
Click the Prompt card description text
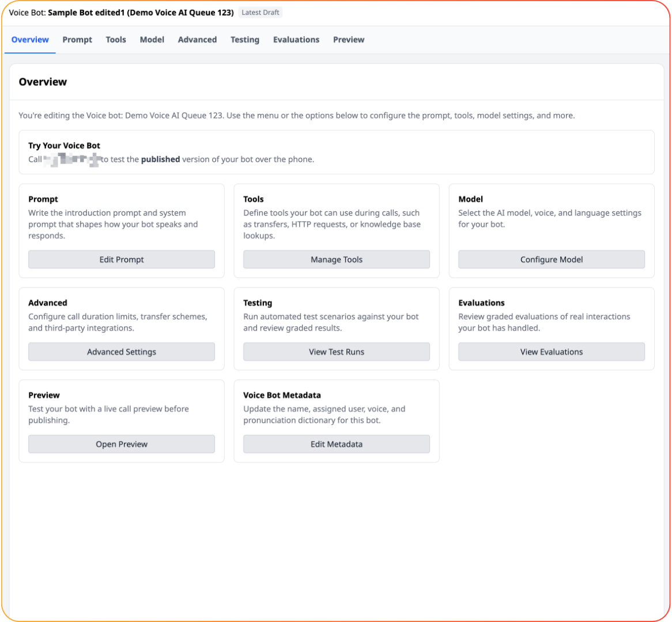[113, 224]
